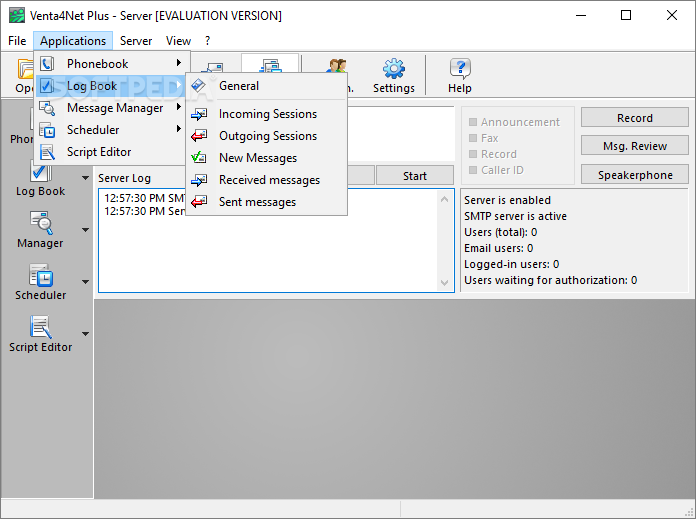
Task: Click the Incoming Sessions arrow icon
Action: (x=199, y=114)
